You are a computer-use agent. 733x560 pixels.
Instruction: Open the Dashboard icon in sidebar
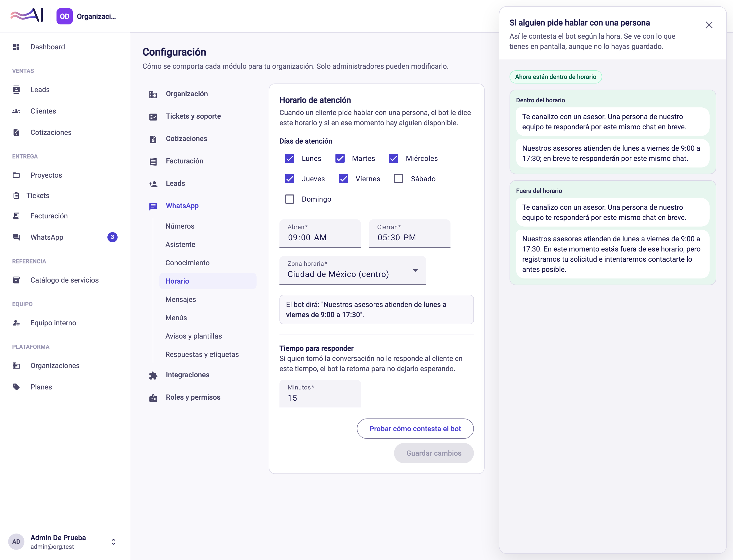coord(16,47)
